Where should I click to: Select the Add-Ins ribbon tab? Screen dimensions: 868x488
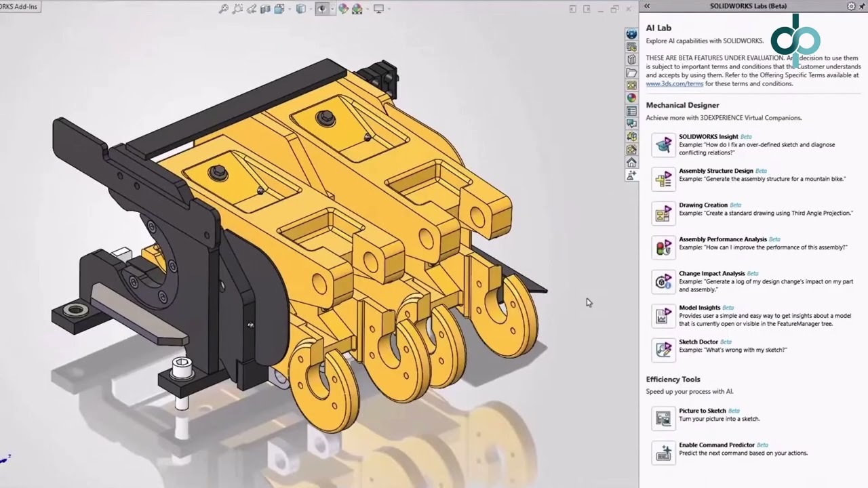point(20,6)
